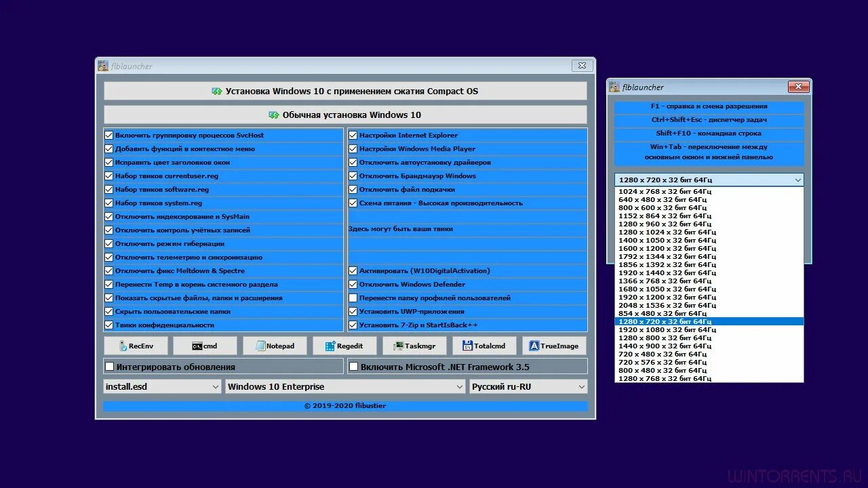Screen dimensions: 868x488
Task: Pick 2048 x 1536 x 32 бит resolution
Action: point(709,305)
